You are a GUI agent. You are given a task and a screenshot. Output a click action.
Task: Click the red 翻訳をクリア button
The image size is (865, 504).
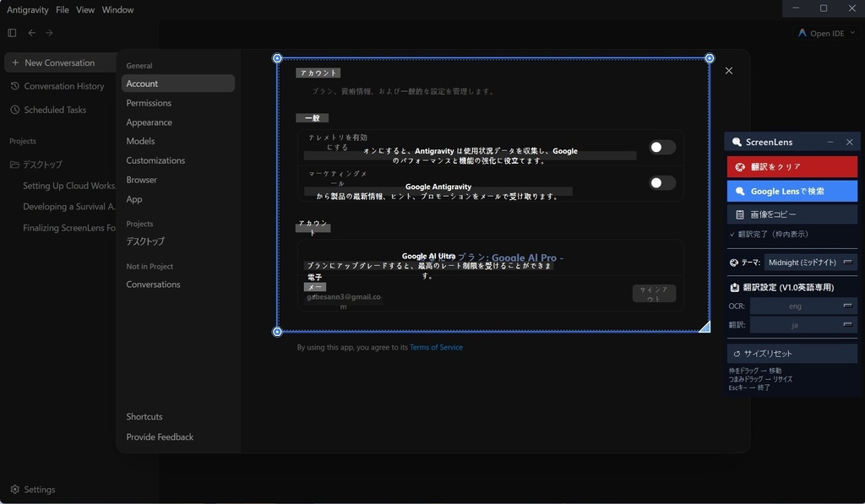792,167
